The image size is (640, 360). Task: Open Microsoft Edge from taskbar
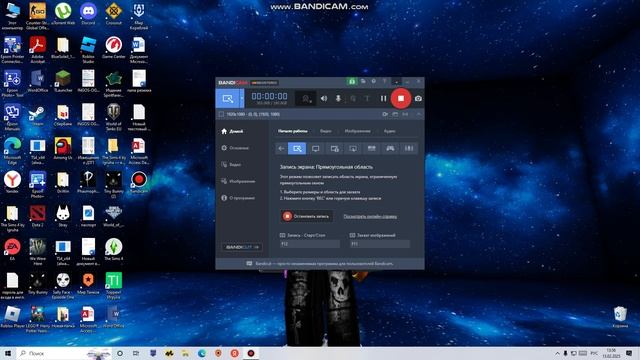click(x=202, y=353)
